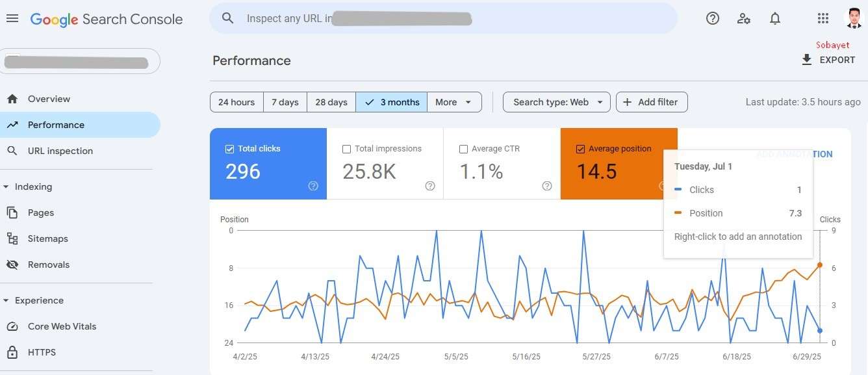
Task: Uncheck the Total clicks checkbox
Action: pos(229,149)
